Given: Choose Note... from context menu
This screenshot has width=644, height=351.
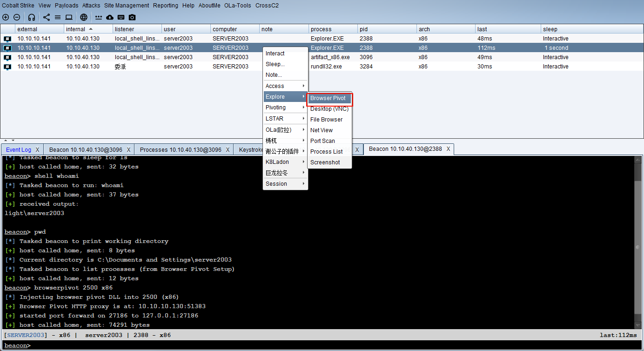Looking at the screenshot, I should click(285, 75).
